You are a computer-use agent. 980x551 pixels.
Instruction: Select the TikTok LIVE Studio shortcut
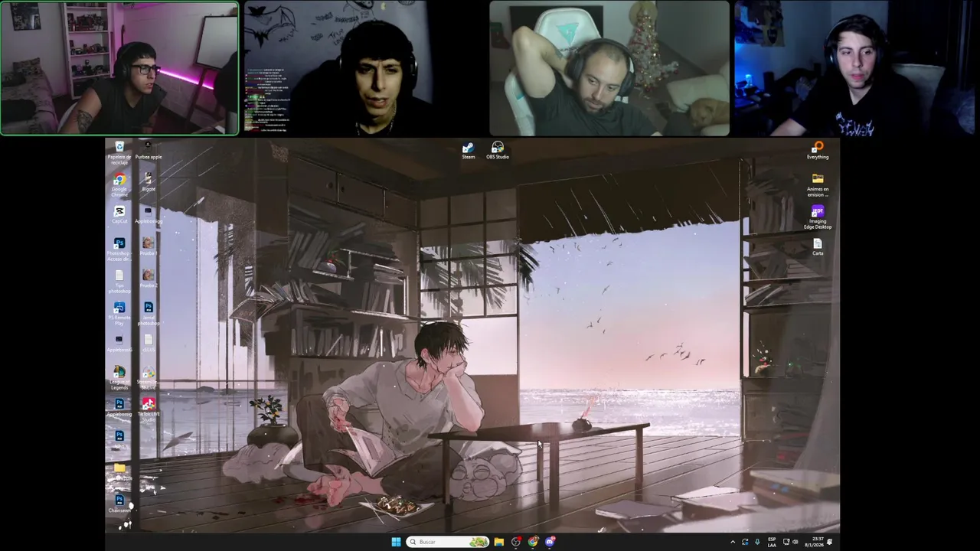[x=148, y=409]
